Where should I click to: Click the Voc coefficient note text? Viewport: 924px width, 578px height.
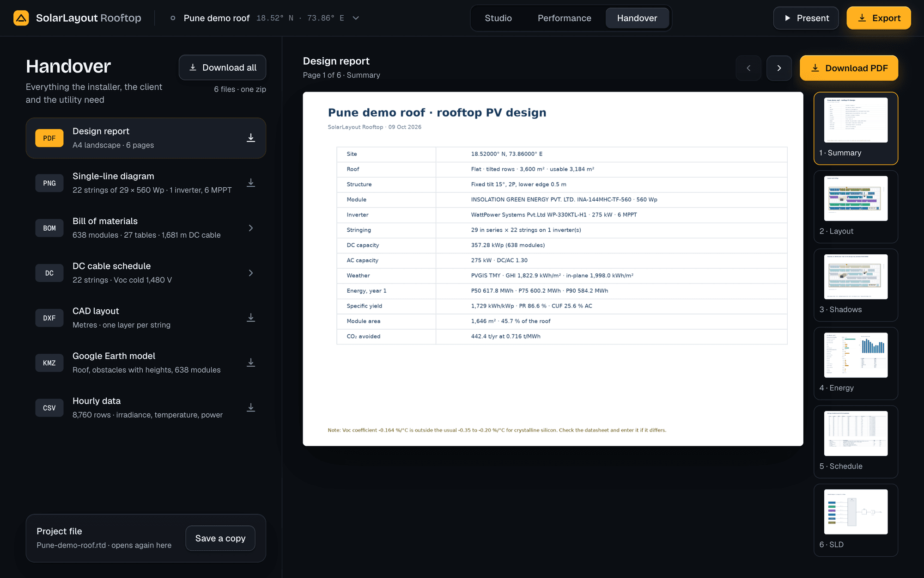[497, 430]
